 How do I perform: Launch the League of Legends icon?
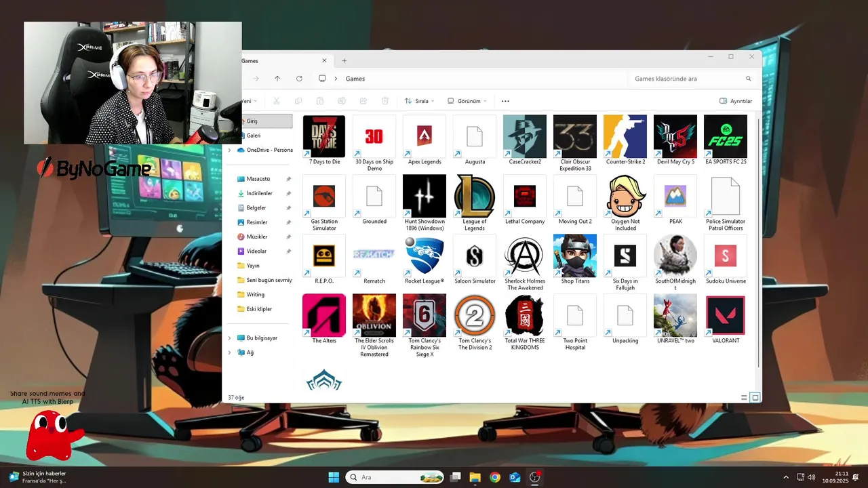coord(475,196)
